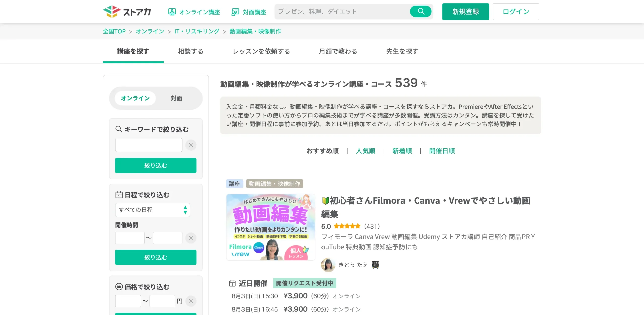644x315 pixels.
Task: Sort by おすすめ順
Action: pos(323,151)
